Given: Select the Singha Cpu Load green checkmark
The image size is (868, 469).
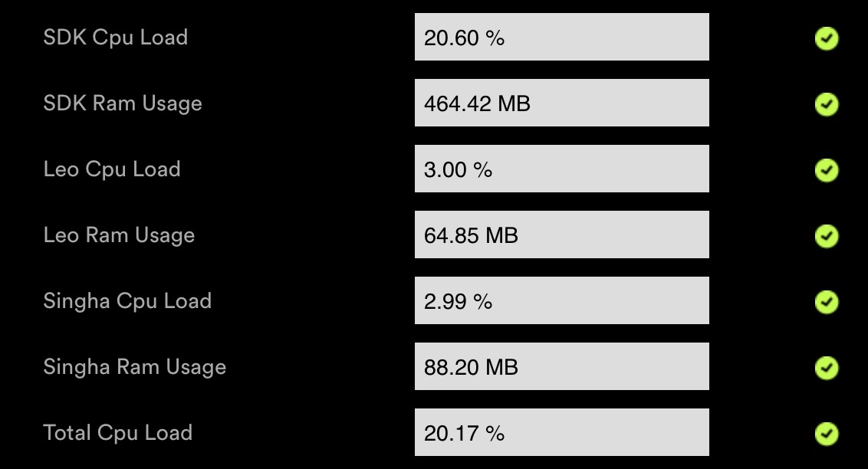Looking at the screenshot, I should tap(826, 302).
